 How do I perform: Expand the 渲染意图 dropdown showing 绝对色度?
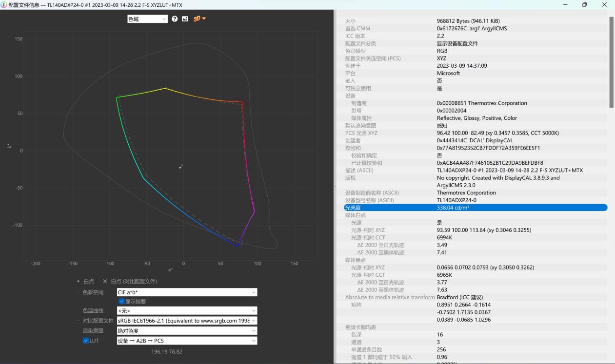tap(187, 331)
